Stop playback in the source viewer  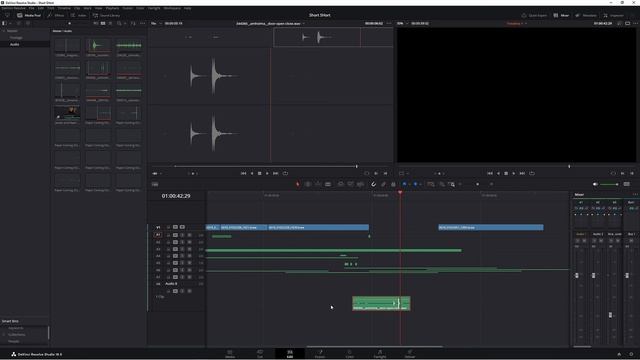[x=260, y=173]
